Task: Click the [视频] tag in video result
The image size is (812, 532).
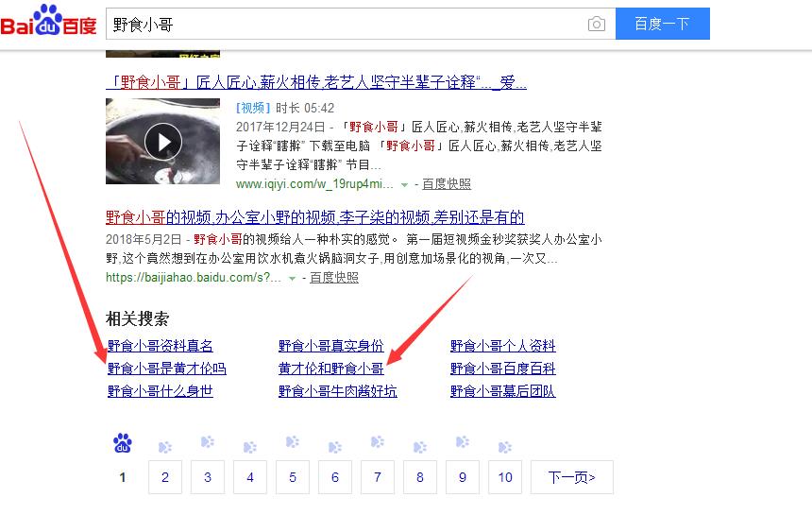Action: [x=253, y=108]
